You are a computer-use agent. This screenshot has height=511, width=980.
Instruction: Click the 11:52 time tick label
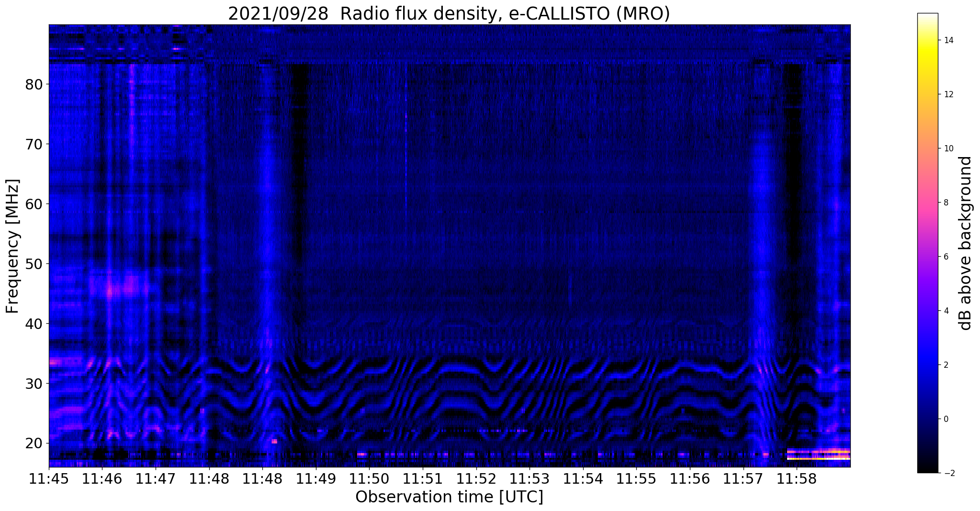(x=476, y=478)
